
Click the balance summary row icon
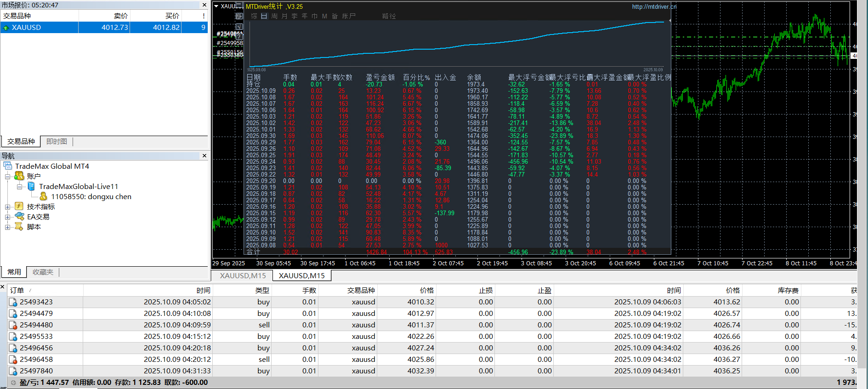pos(13,383)
